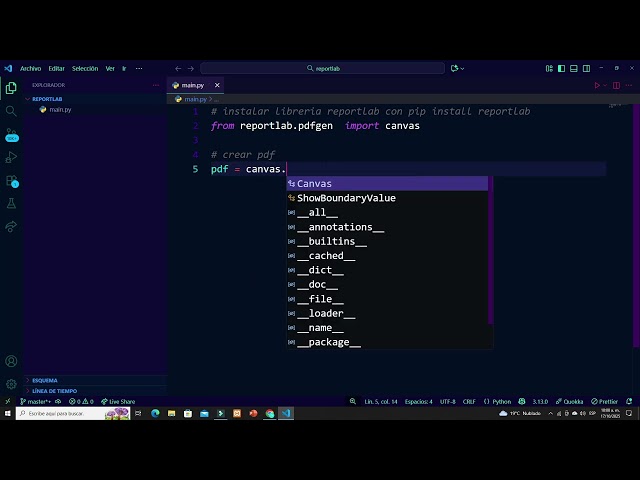Open the Explorer view in activity bar
This screenshot has height=480, width=640.
pyautogui.click(x=11, y=88)
